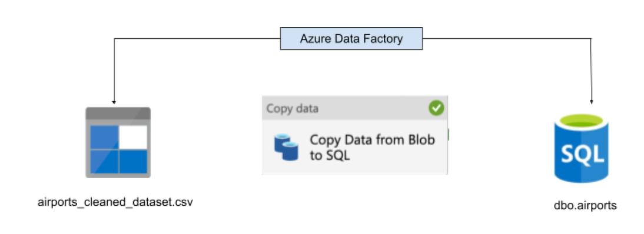Click the Azure Blob storage table icon

tap(118, 142)
